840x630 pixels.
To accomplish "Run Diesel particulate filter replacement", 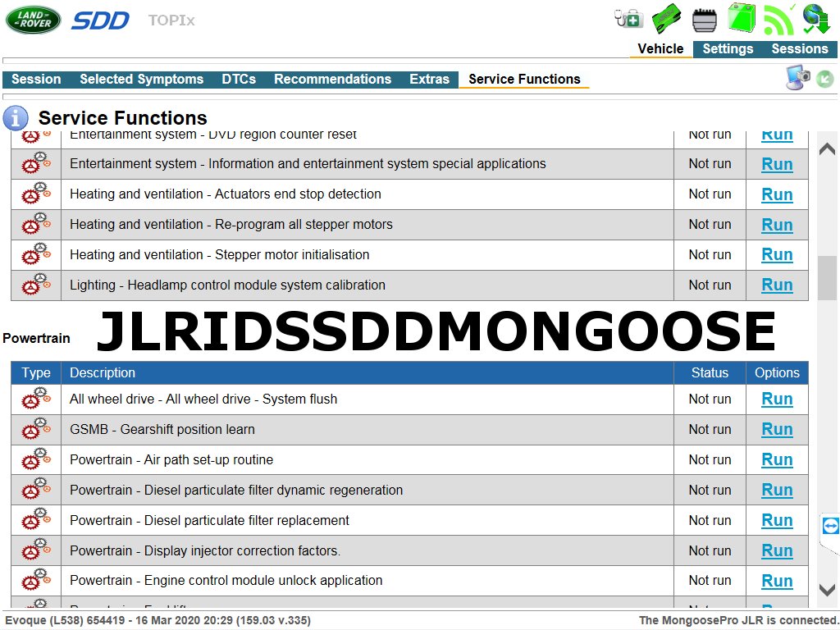I will (777, 520).
